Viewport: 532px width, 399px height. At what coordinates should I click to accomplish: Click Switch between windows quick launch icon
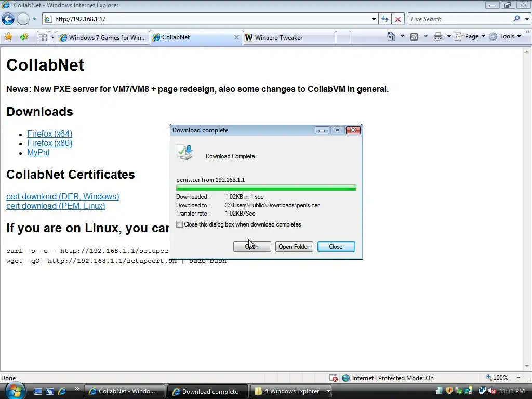point(50,391)
